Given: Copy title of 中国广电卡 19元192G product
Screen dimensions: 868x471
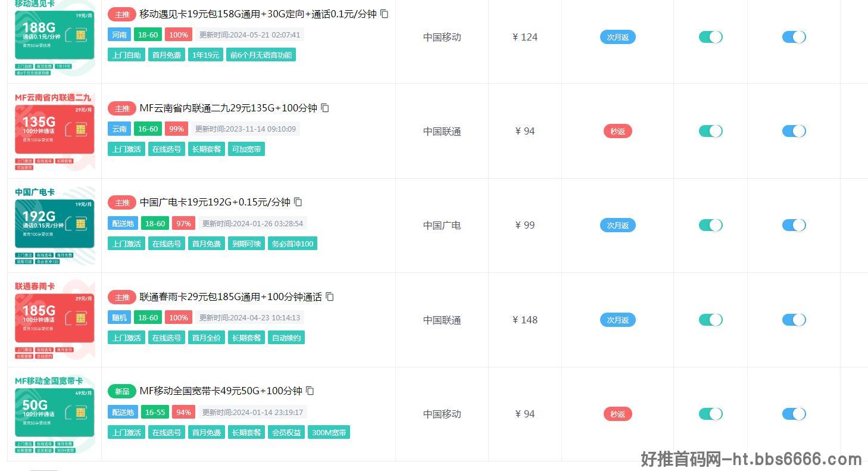Looking at the screenshot, I should (298, 202).
